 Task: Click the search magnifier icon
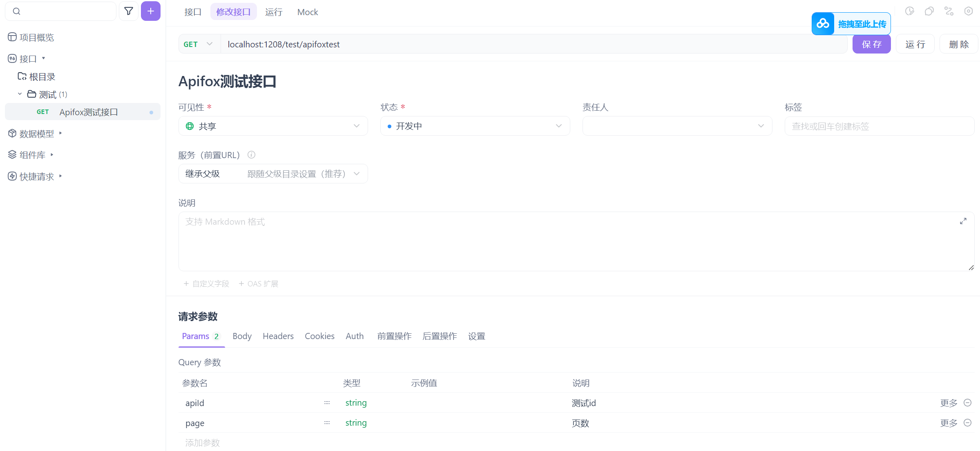click(16, 11)
